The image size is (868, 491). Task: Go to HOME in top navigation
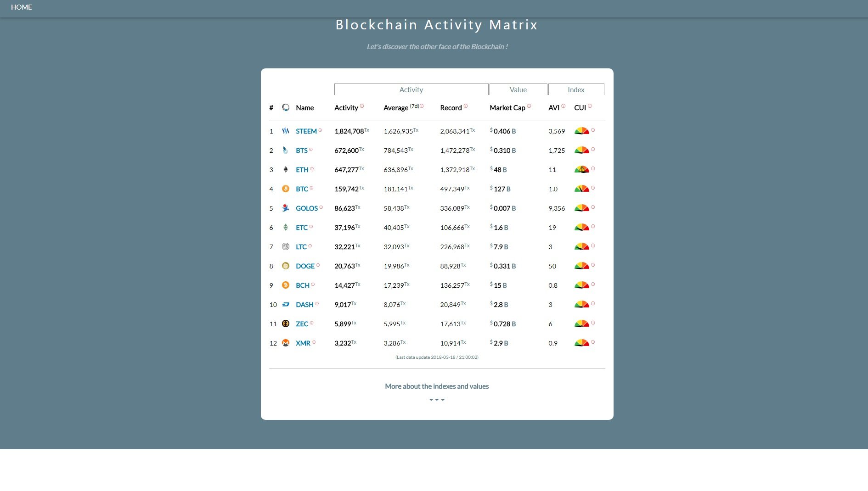(22, 7)
